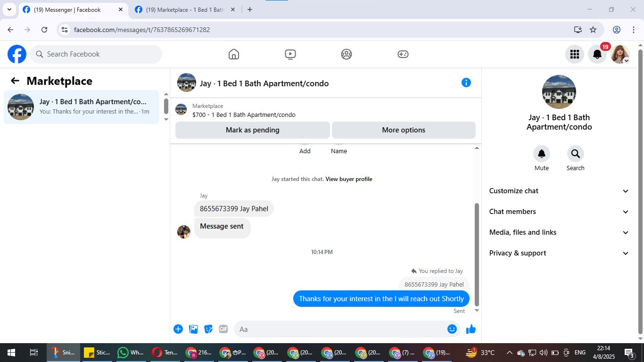Bookmark page with star icon
This screenshot has width=644, height=362.
593,30
